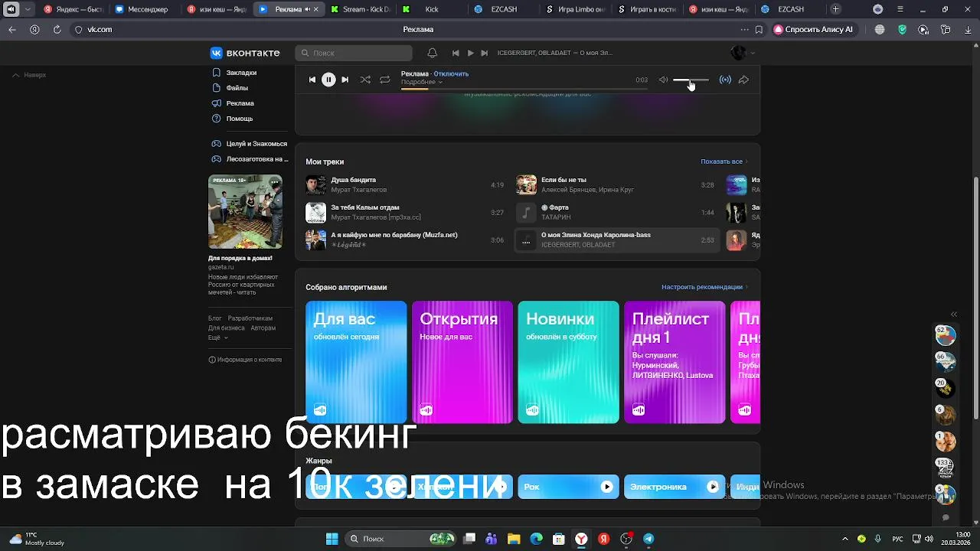Show hidden system tray icons
980x551 pixels.
pos(845,539)
